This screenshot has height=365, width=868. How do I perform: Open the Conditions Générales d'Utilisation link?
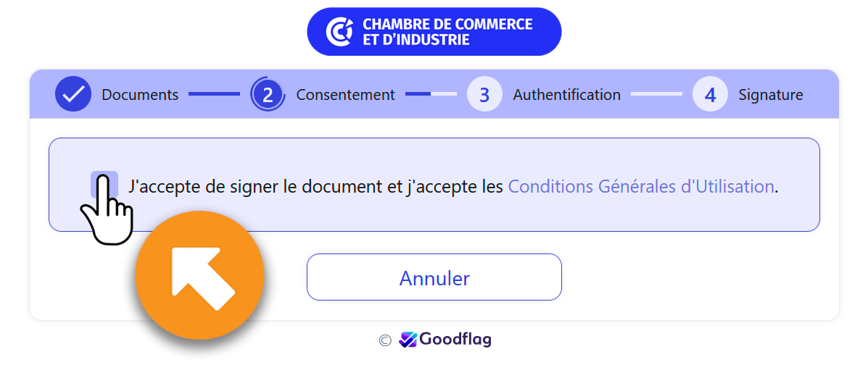tap(641, 186)
